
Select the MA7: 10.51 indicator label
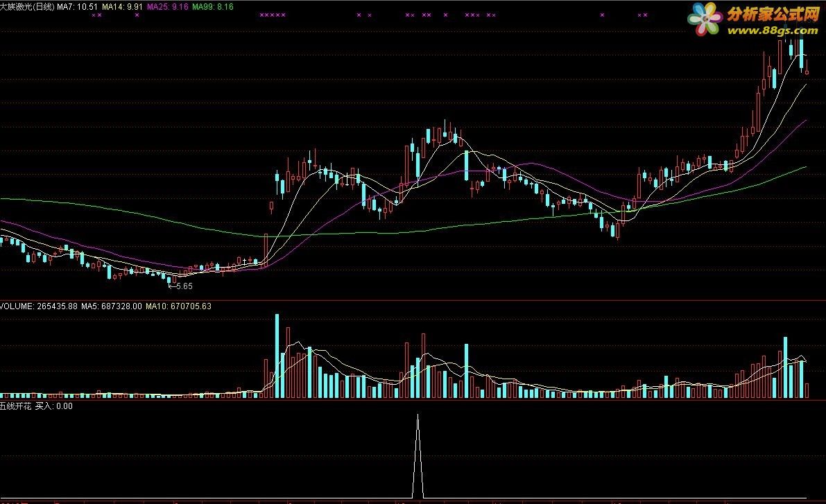[x=78, y=7]
